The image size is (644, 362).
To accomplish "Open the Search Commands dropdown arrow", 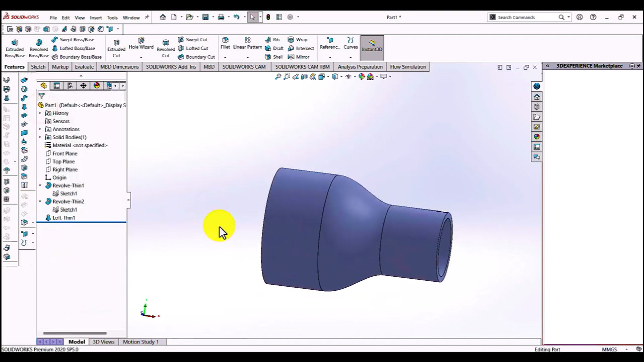I will tap(569, 17).
